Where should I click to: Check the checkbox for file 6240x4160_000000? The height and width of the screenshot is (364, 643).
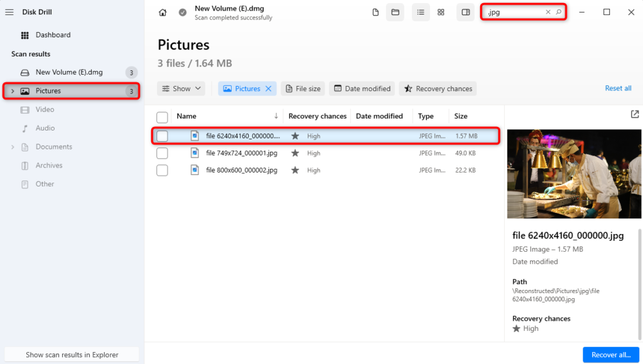[x=162, y=136]
